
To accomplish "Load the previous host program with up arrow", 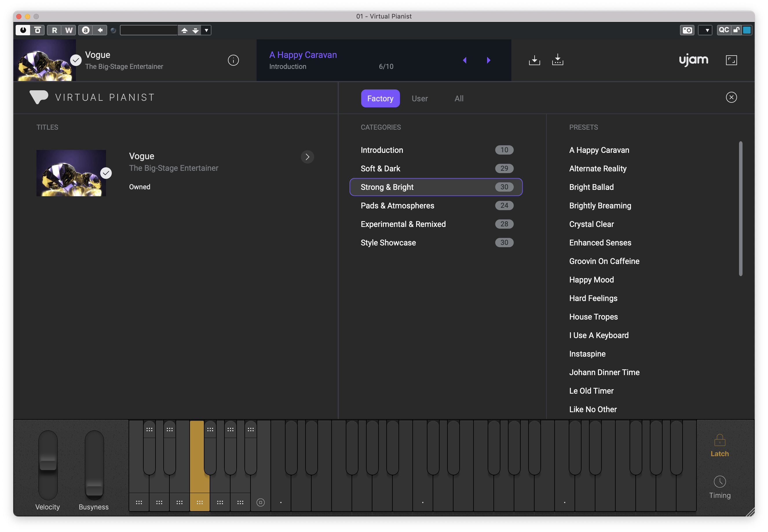I will coord(184,30).
